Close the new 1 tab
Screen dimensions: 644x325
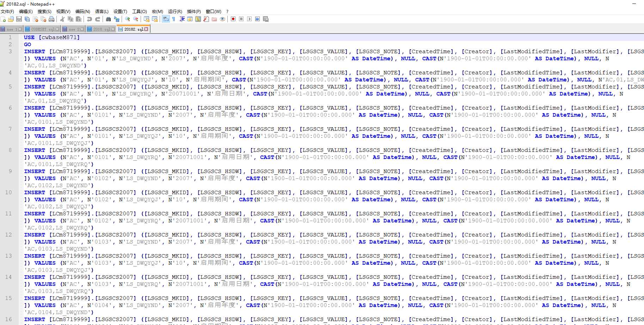[x=20, y=29]
